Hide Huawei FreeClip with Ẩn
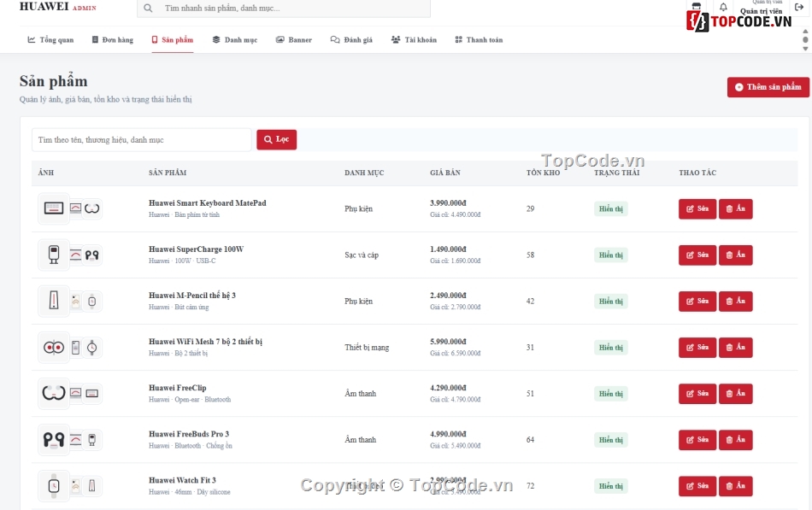 pos(735,394)
